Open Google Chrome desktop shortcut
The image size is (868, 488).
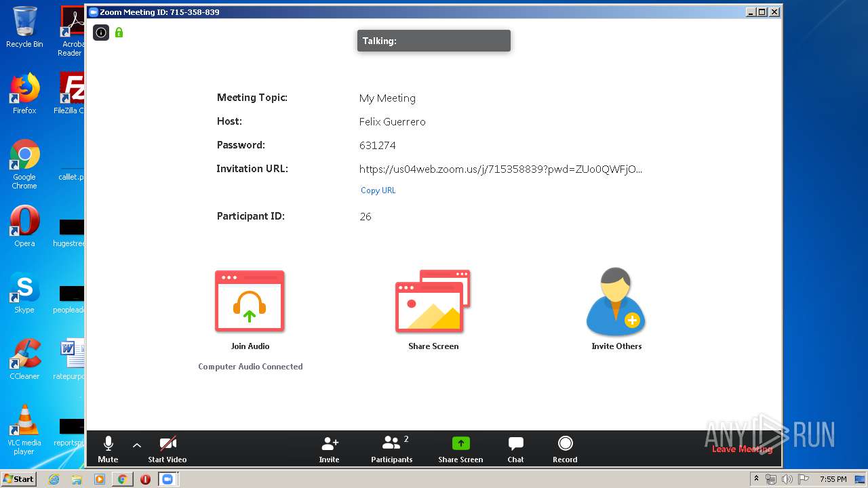(24, 164)
